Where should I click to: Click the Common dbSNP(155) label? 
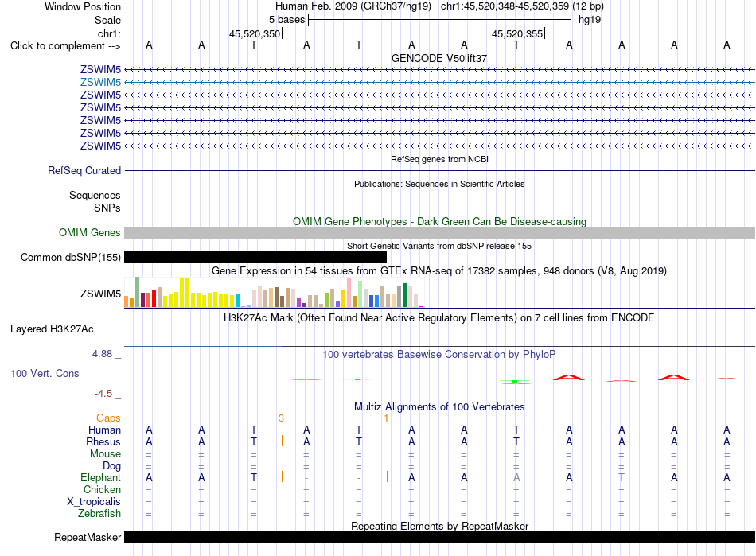point(70,257)
